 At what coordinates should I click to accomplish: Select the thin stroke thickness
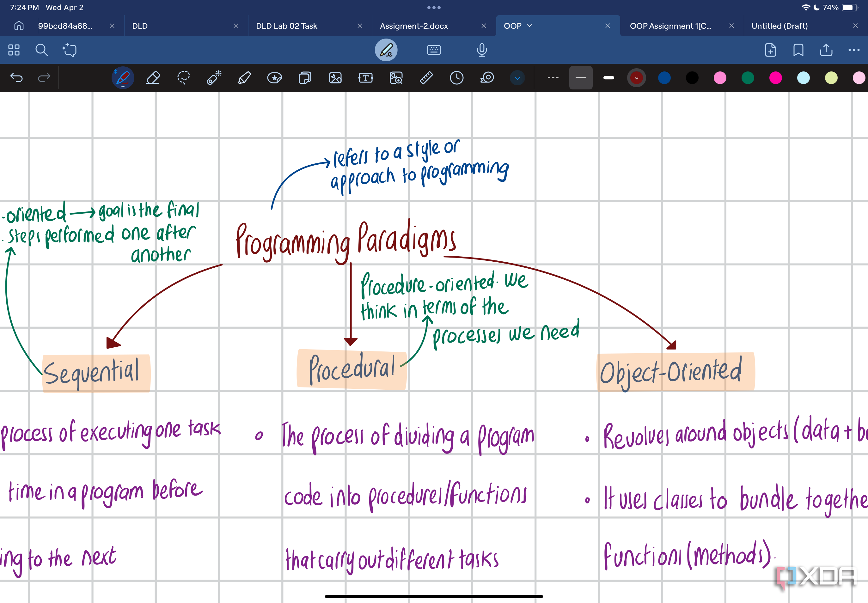(x=553, y=78)
